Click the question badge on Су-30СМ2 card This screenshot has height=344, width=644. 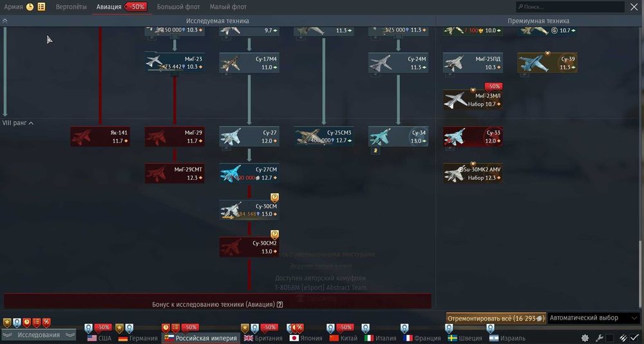[274, 234]
